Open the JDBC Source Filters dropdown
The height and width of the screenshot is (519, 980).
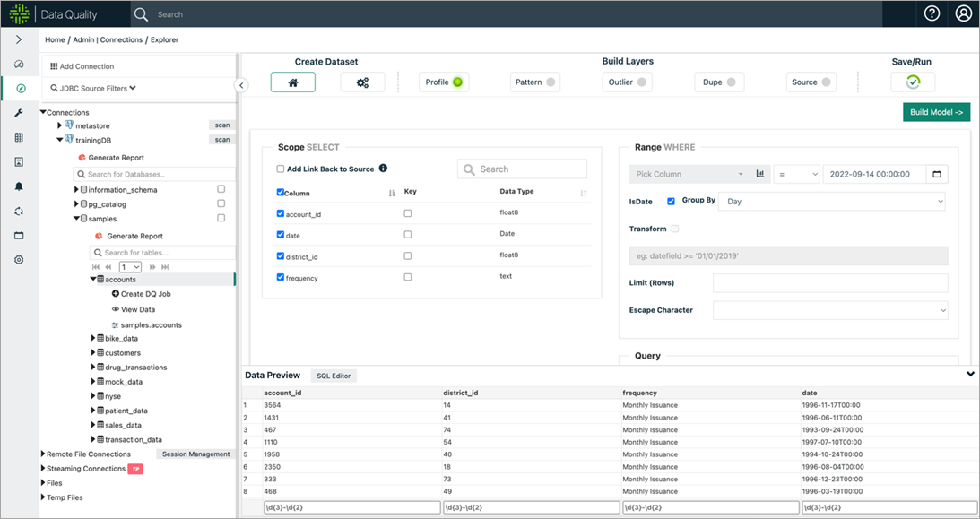(x=93, y=88)
